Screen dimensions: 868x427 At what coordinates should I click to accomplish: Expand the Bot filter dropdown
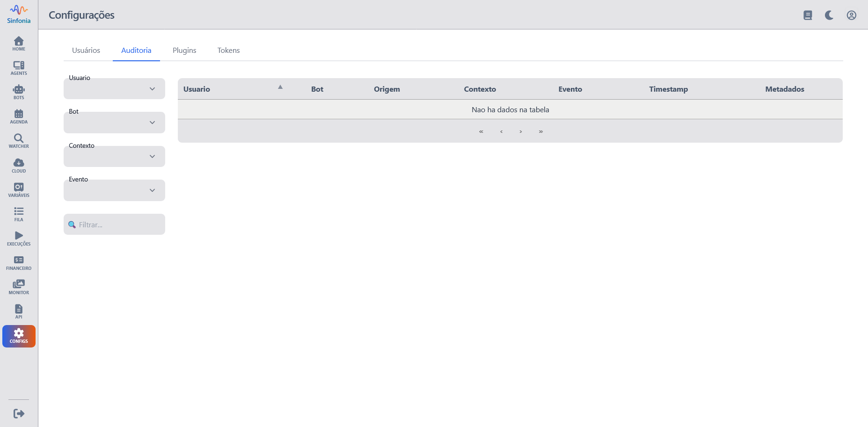(114, 123)
